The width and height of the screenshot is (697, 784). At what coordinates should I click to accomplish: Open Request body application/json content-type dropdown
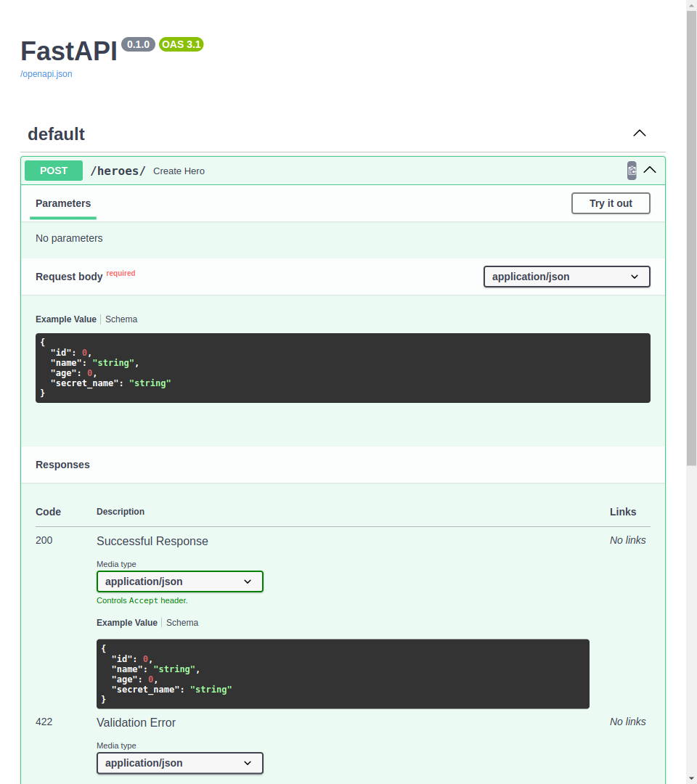566,277
